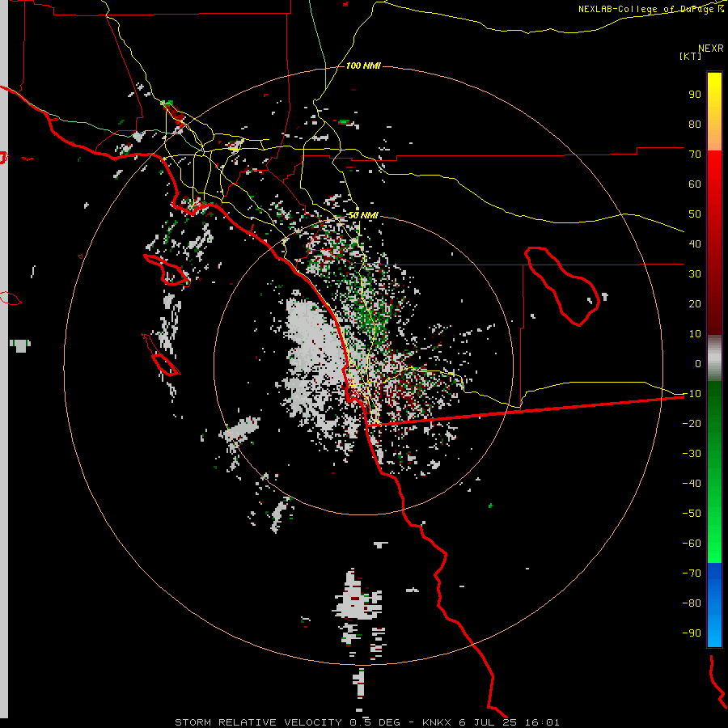The height and width of the screenshot is (728, 728).
Task: Click the [KT] units label above scale
Action: 691,56
